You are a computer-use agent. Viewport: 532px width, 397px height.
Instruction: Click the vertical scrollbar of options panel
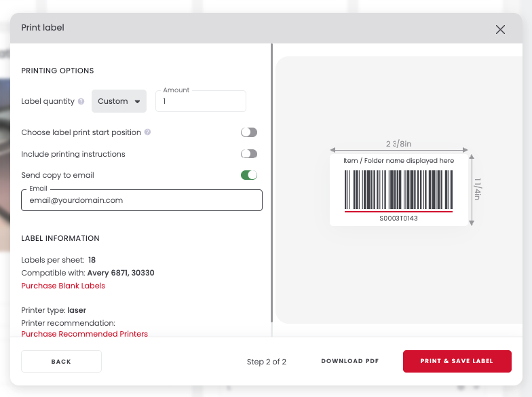tap(271, 183)
